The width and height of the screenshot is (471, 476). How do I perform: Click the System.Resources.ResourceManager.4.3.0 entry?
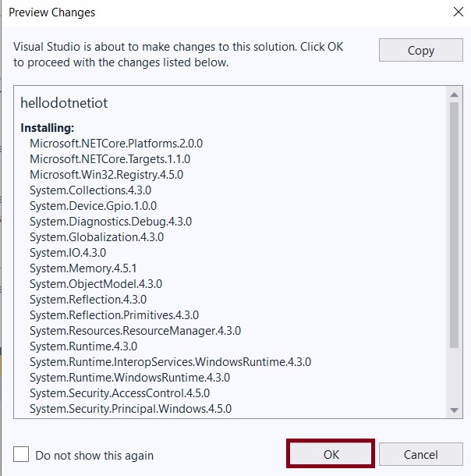135,331
